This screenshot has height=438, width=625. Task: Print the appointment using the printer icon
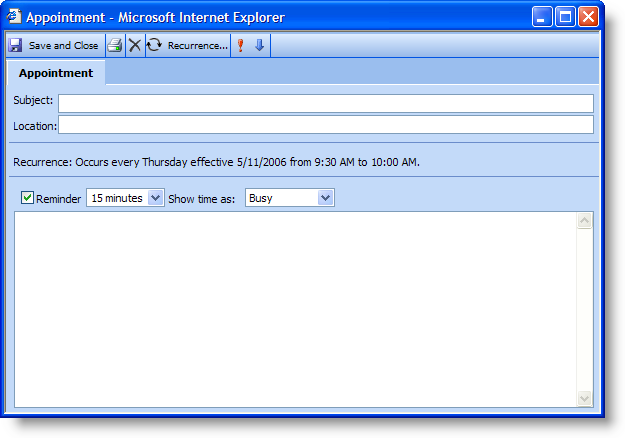coord(115,46)
